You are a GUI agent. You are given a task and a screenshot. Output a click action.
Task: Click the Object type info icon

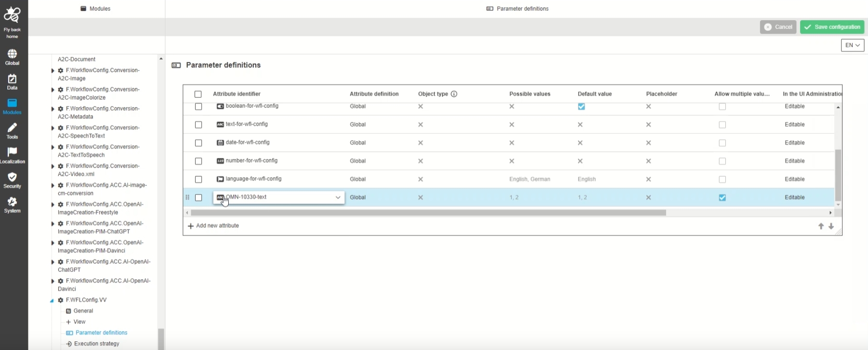(x=454, y=94)
